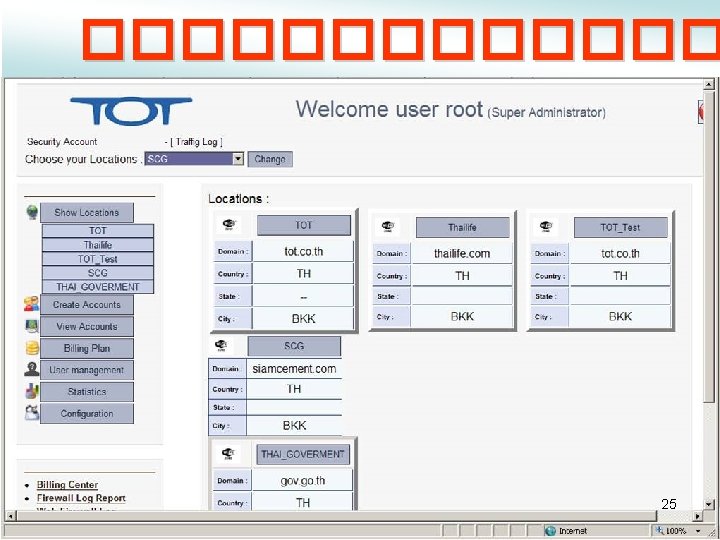Click the Thailife card header button
720x540 pixels.
point(462,227)
